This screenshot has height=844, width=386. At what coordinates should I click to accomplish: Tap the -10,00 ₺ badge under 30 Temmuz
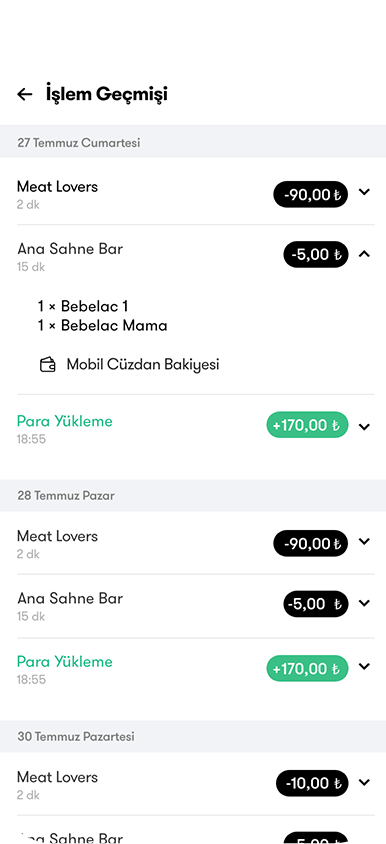[312, 783]
